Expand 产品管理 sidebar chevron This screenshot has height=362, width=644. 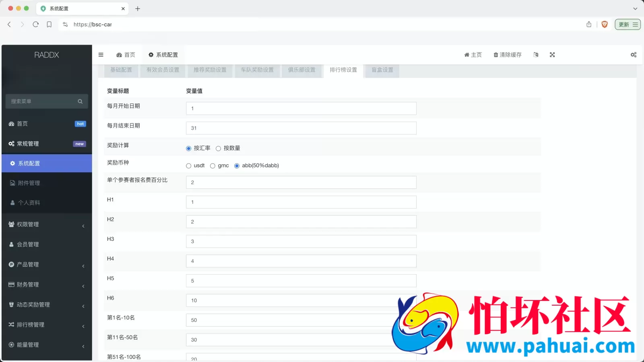(83, 266)
